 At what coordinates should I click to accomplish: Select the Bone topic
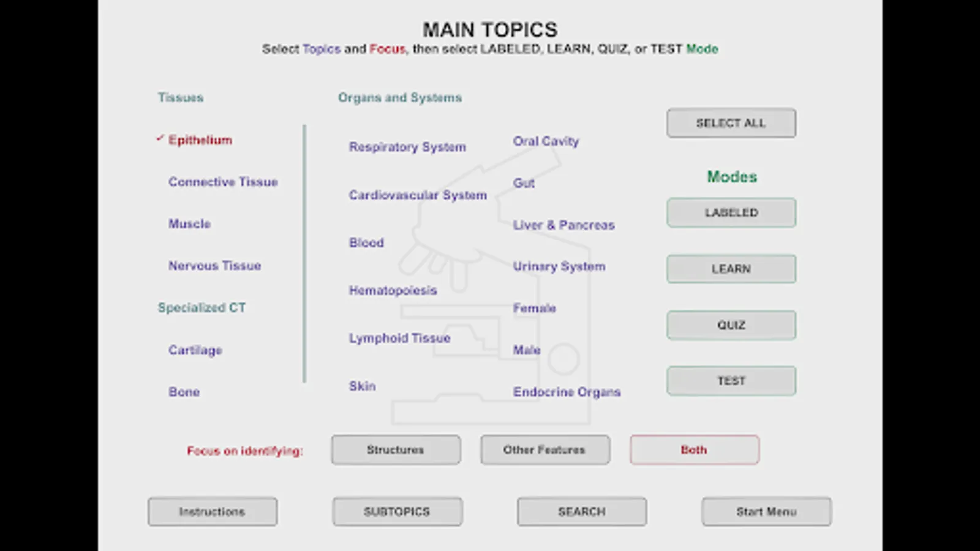click(184, 392)
